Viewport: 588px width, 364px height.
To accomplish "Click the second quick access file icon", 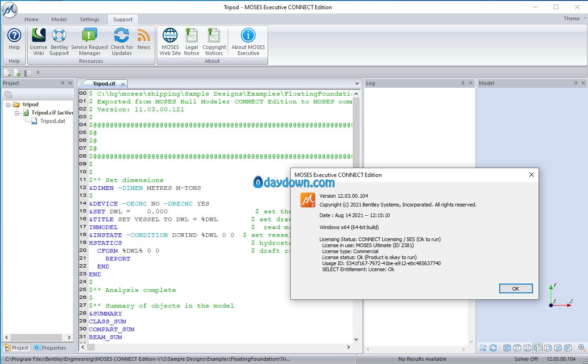I will [x=17, y=73].
